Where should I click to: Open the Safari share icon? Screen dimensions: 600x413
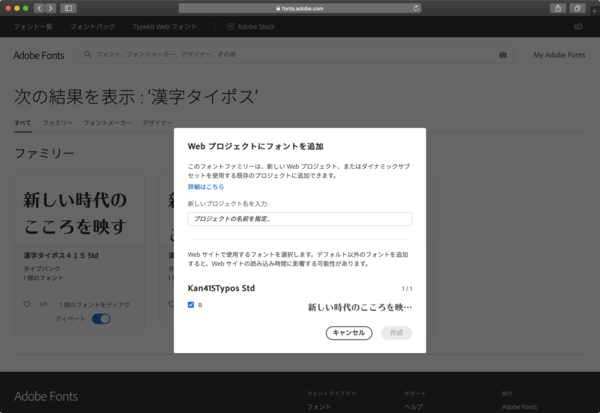558,8
